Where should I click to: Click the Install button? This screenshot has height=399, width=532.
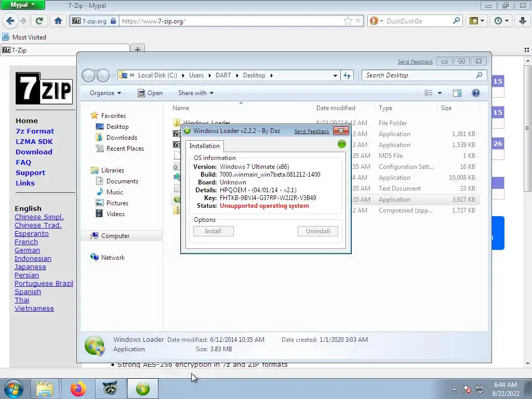click(214, 231)
